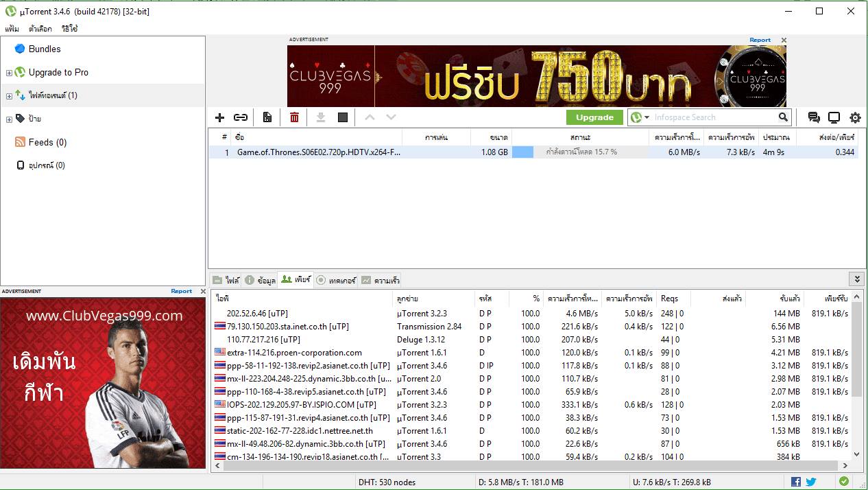
Task: Sort torrents by the ขนาด column header
Action: [x=492, y=137]
